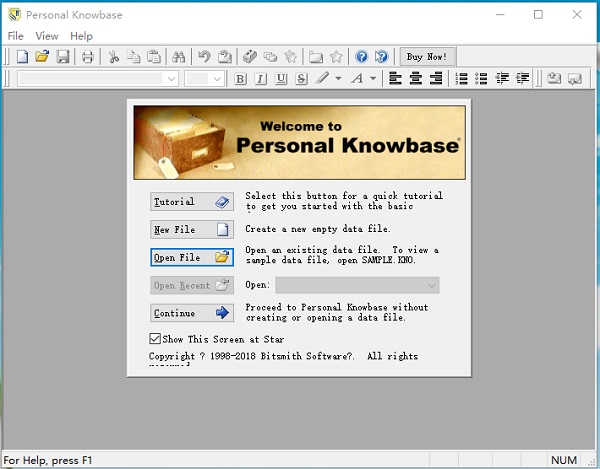Click the keyword tag toolbar icon
The height and width of the screenshot is (469, 600).
pyautogui.click(x=250, y=57)
